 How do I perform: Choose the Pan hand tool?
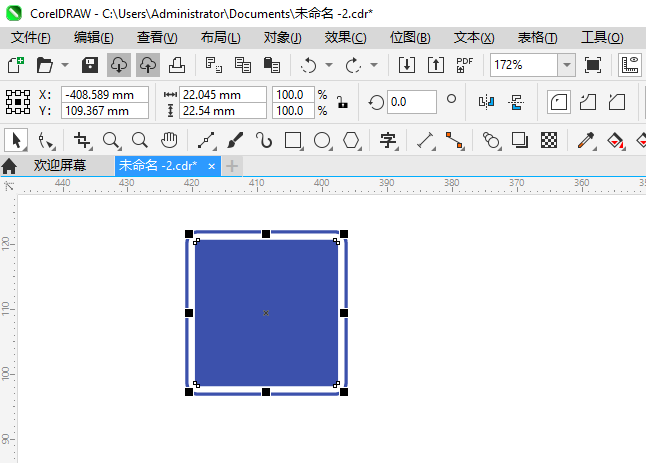[170, 140]
